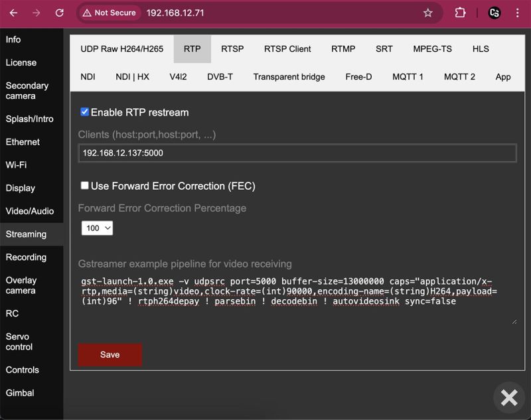The image size is (531, 420).
Task: Open Info in the sidebar
Action: pyautogui.click(x=31, y=40)
